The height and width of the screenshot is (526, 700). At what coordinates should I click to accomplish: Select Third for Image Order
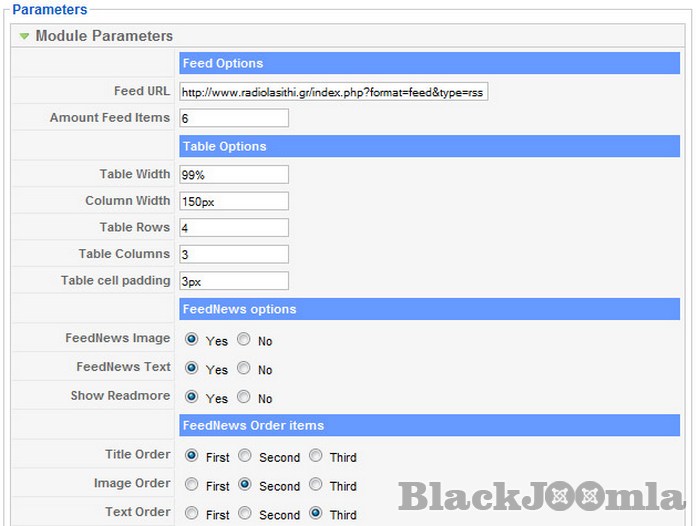316,485
